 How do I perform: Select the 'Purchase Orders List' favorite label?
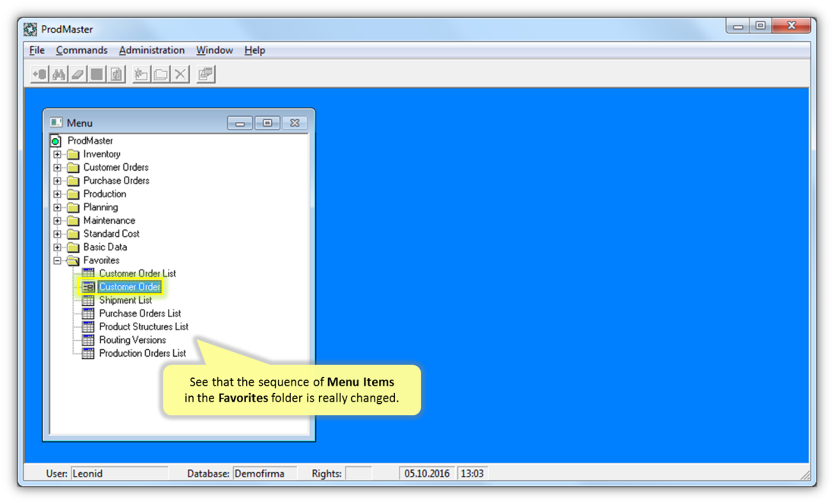click(140, 313)
